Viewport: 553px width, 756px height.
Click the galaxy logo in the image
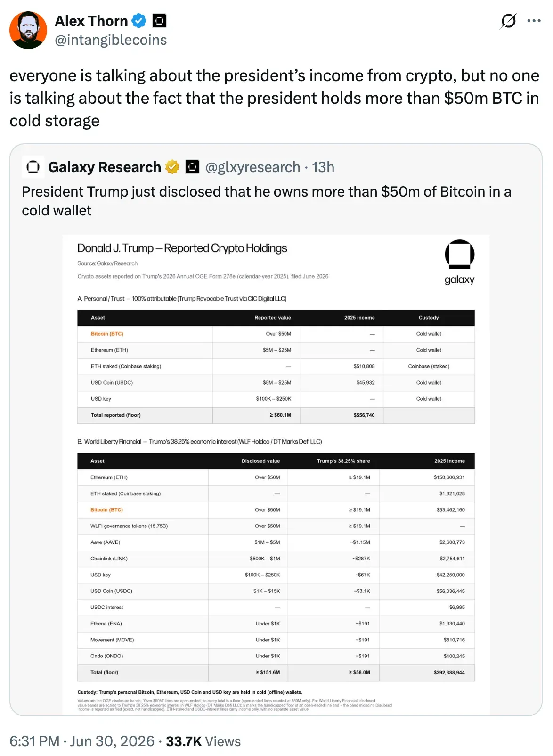click(460, 262)
